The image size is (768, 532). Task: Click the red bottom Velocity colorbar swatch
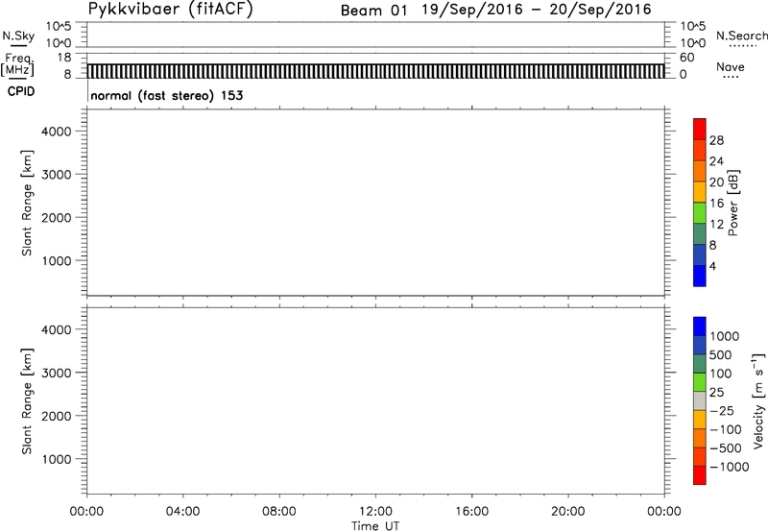(700, 475)
